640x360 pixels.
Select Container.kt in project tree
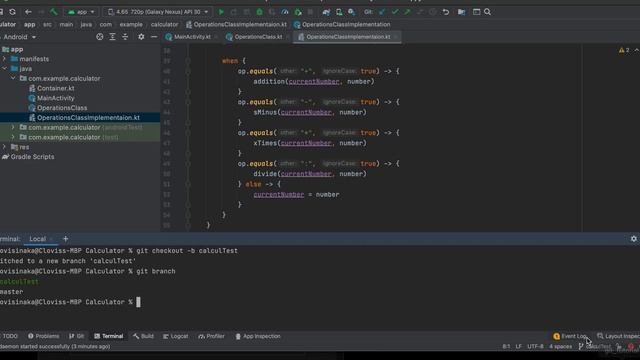click(x=56, y=88)
